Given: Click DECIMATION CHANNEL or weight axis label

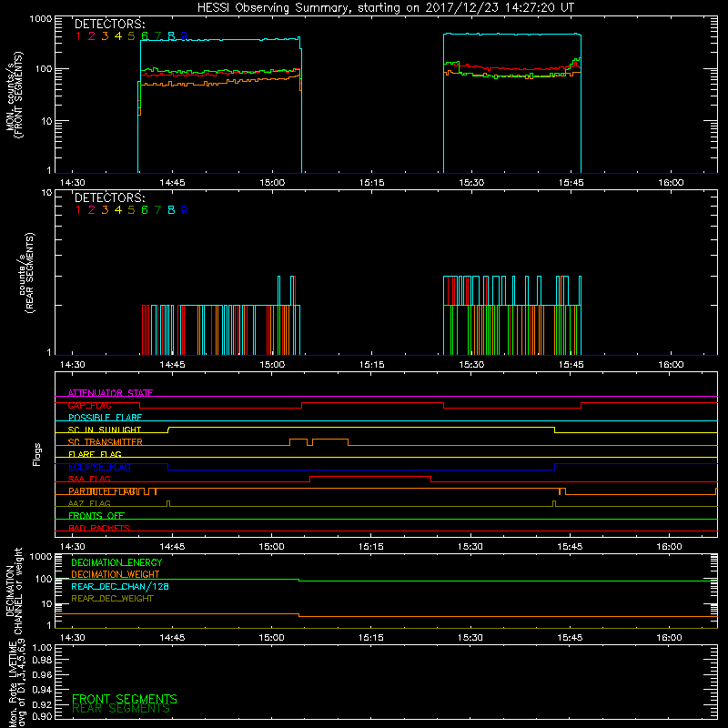Looking at the screenshot, I should 14,591.
